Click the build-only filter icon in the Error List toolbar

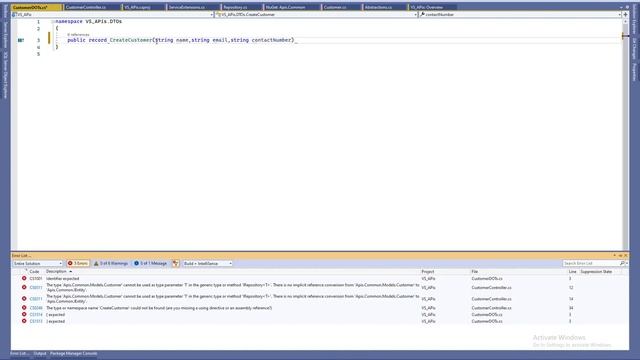click(176, 263)
